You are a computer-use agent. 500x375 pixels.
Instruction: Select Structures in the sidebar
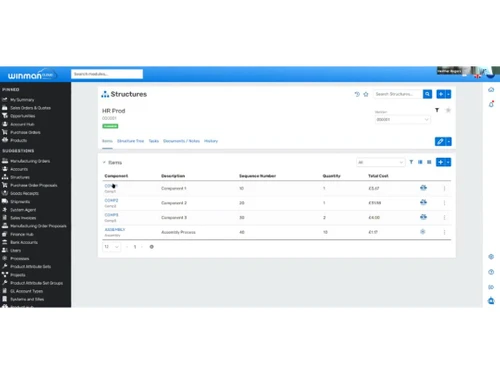20,177
